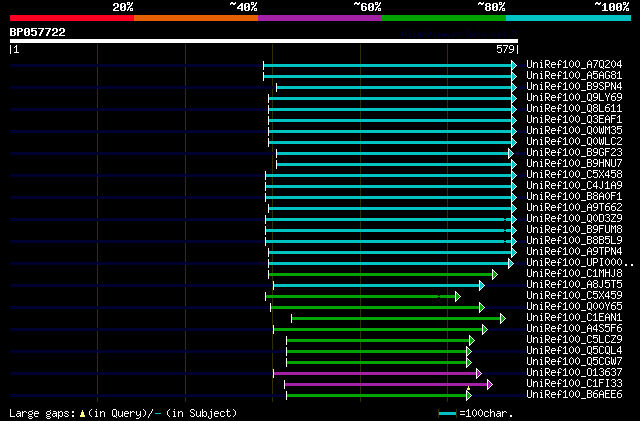Click the cyan alignment bar for UniRef100_A8J5T5
Screen dimensions: 640x421
[x=377, y=286]
